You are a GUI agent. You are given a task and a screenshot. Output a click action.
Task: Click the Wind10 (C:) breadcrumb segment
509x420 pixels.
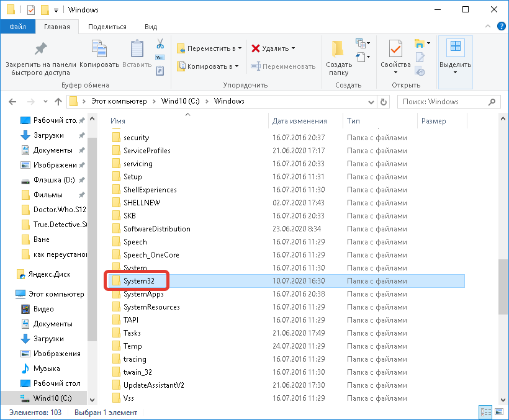pyautogui.click(x=180, y=101)
